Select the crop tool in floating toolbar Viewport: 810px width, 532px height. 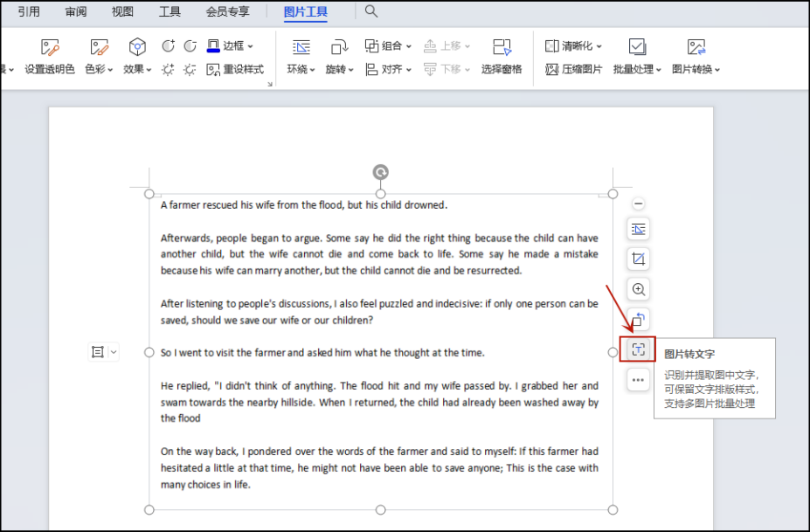point(638,259)
